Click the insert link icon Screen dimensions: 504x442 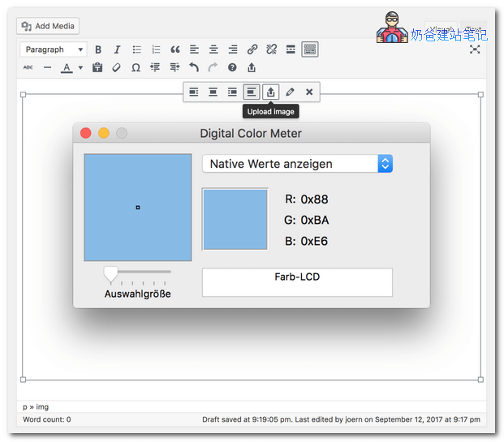point(252,49)
